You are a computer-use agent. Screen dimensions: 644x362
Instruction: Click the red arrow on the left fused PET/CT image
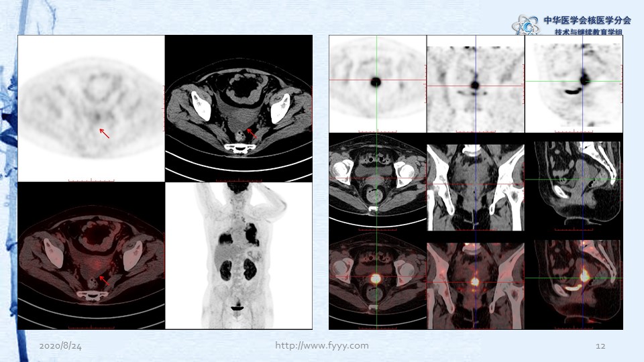coord(103,280)
